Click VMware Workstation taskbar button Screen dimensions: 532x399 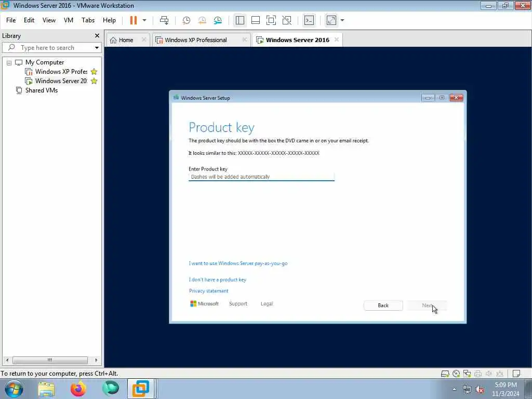point(141,389)
